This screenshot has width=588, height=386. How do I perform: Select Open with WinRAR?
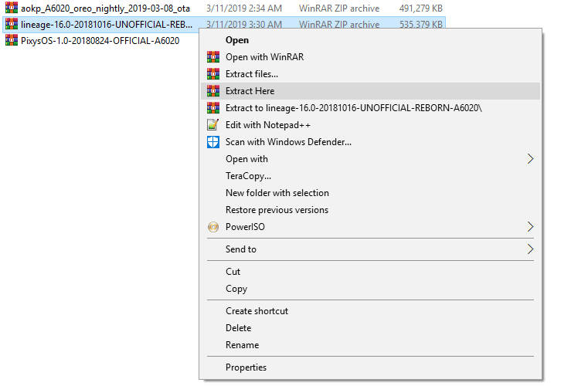371,57
